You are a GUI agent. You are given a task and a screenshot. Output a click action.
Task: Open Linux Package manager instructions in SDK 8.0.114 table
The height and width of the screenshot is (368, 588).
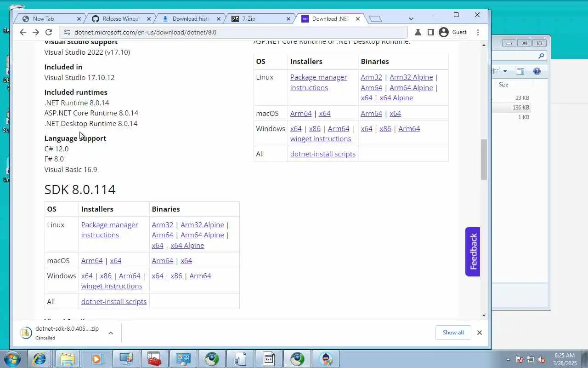[x=109, y=230]
